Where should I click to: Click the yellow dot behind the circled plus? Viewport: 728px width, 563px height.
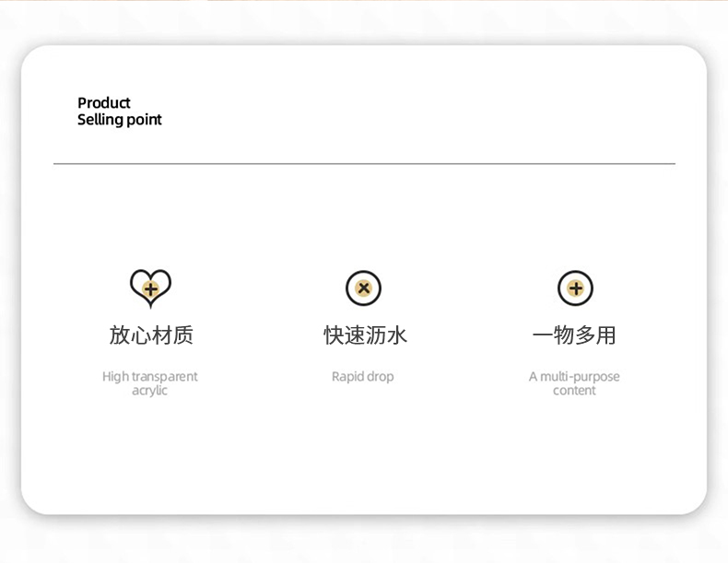tap(576, 288)
